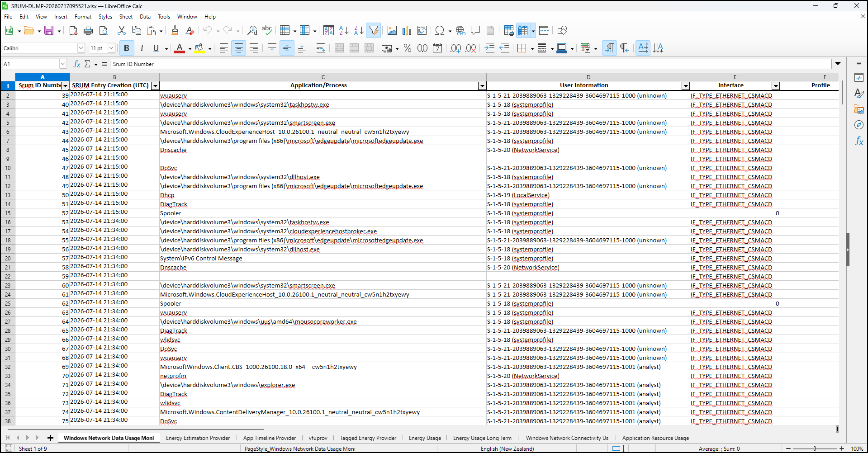The height and width of the screenshot is (453, 868).
Task: Select column C header
Action: [x=323, y=77]
